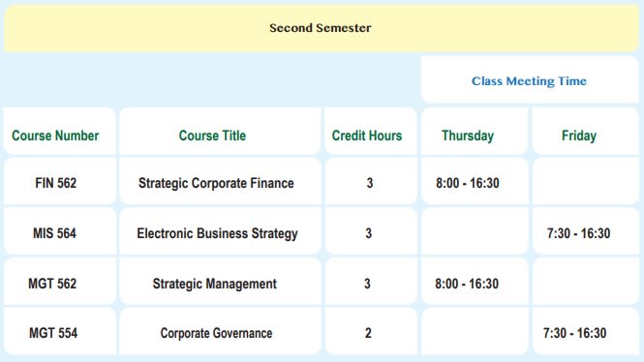Viewport: 644px width, 362px height.
Task: Click MGT 562 Thursday time 8:00 - 16:30
Action: point(467,284)
